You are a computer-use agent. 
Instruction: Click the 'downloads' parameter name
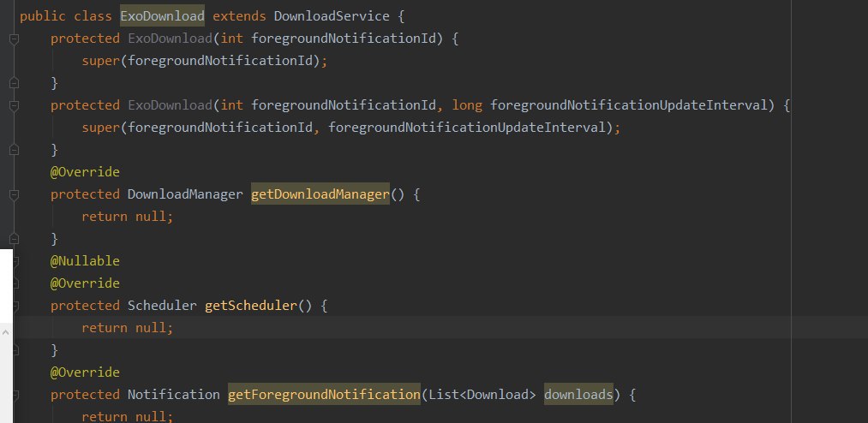coord(578,395)
